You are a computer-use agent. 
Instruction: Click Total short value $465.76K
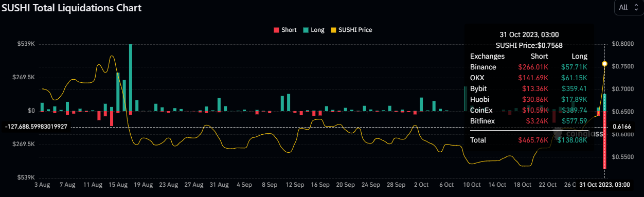point(533,140)
